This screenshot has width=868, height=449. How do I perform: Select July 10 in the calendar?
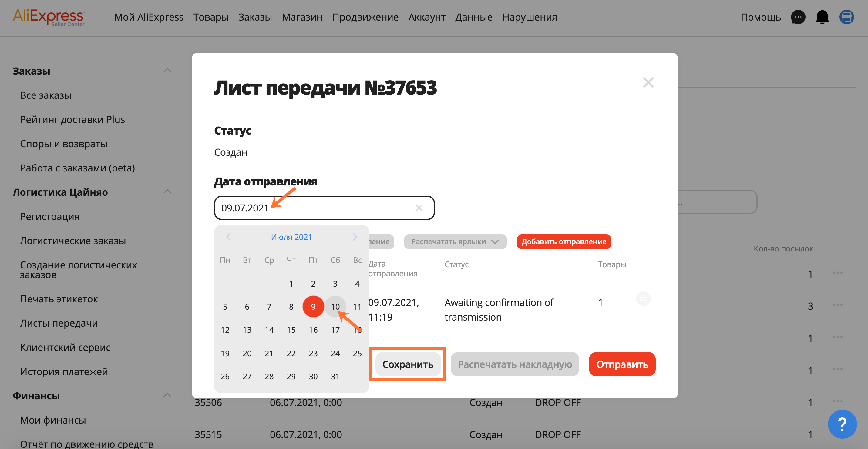pos(335,307)
